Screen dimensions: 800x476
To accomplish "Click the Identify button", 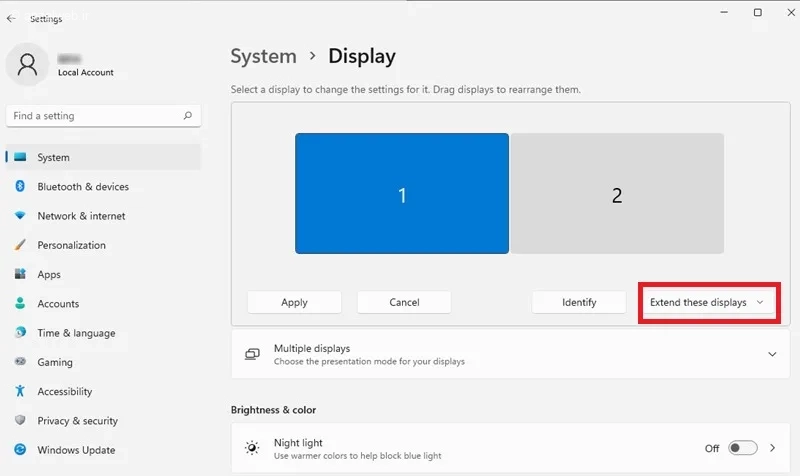I will pyautogui.click(x=579, y=302).
